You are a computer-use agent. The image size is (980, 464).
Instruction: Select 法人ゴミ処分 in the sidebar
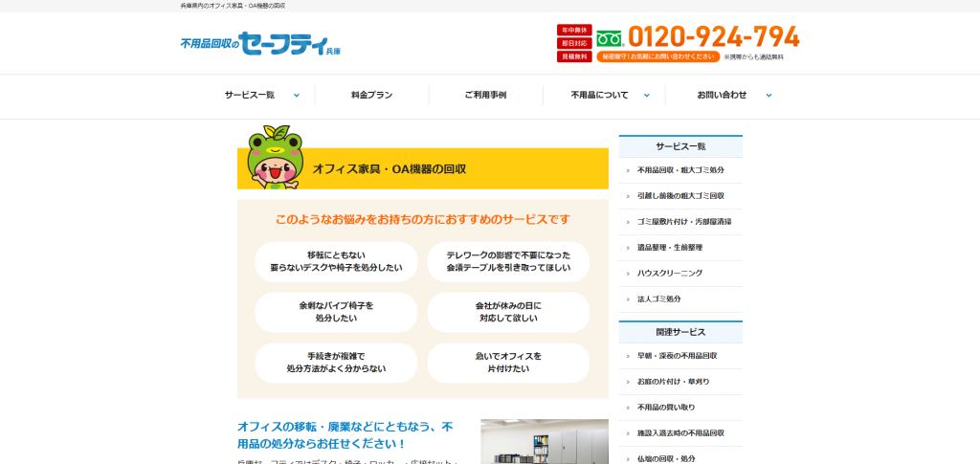click(659, 299)
